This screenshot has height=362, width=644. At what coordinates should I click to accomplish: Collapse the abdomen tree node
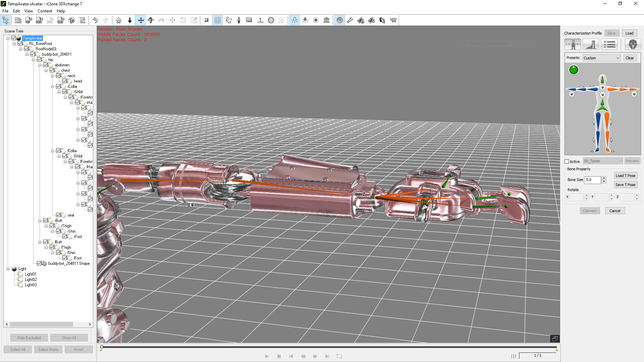click(x=40, y=65)
